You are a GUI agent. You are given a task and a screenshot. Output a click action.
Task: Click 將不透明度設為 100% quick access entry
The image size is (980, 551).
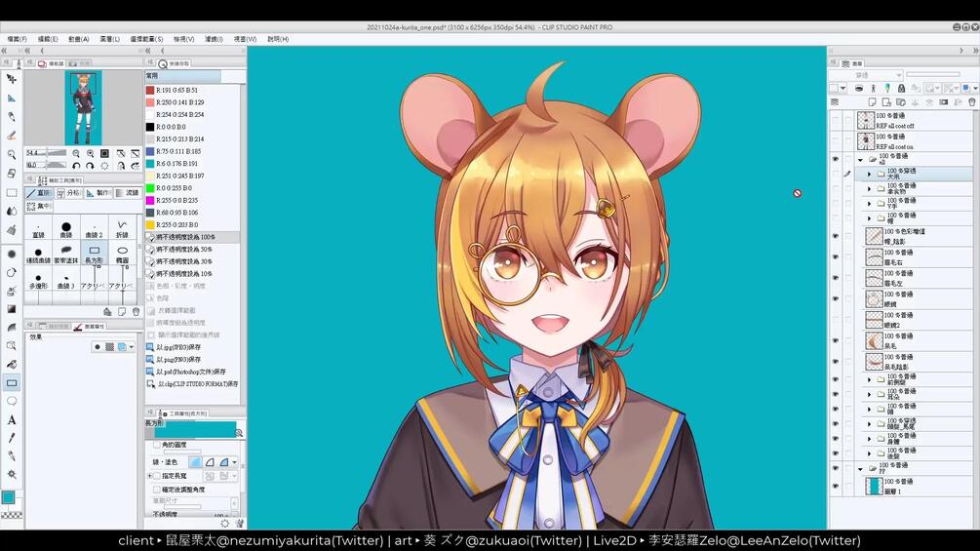point(192,237)
